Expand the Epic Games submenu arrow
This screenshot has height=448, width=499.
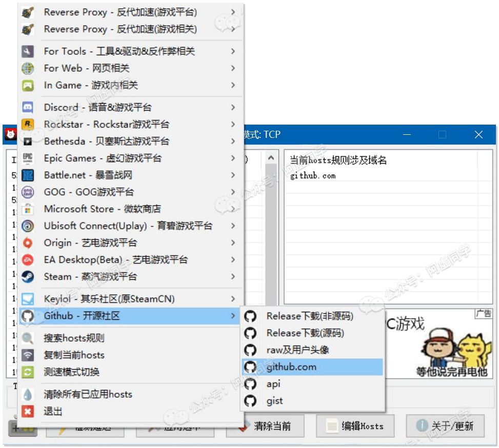pyautogui.click(x=233, y=158)
